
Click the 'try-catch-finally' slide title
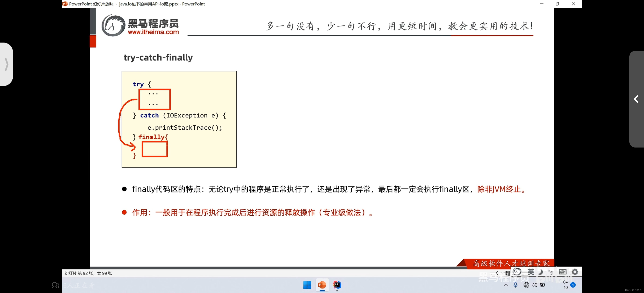click(158, 57)
